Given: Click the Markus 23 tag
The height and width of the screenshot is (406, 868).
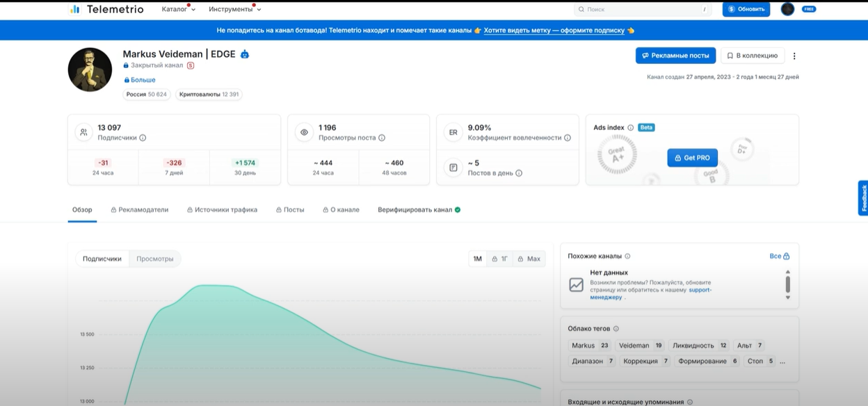Looking at the screenshot, I should [x=590, y=346].
